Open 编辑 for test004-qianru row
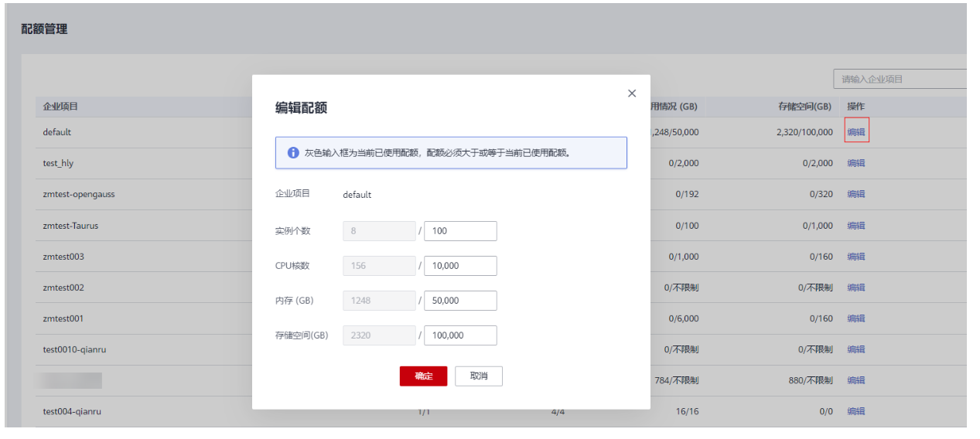 point(856,411)
